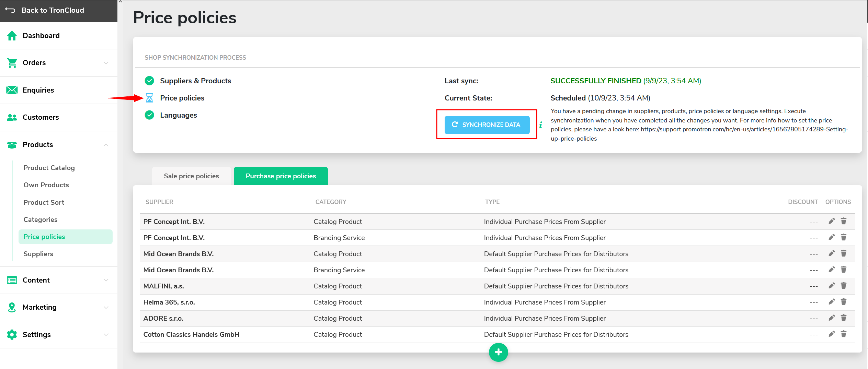Open Product Catalog in sidebar

49,168
